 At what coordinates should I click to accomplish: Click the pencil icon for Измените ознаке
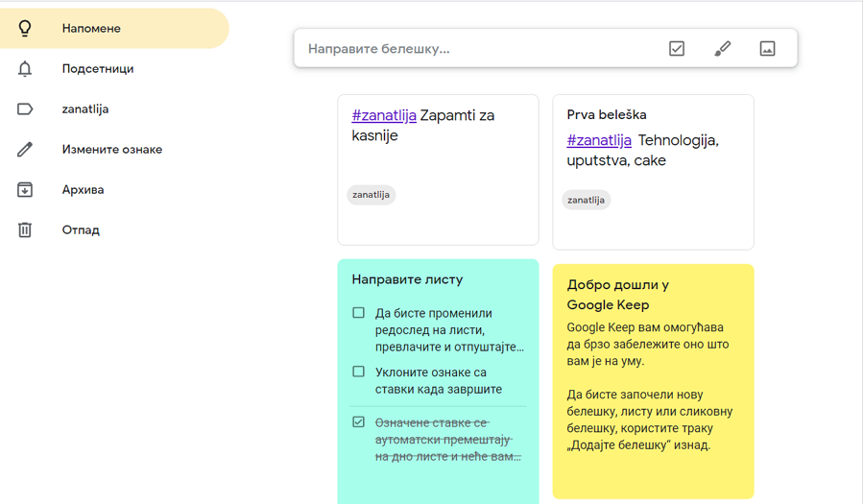pos(25,149)
